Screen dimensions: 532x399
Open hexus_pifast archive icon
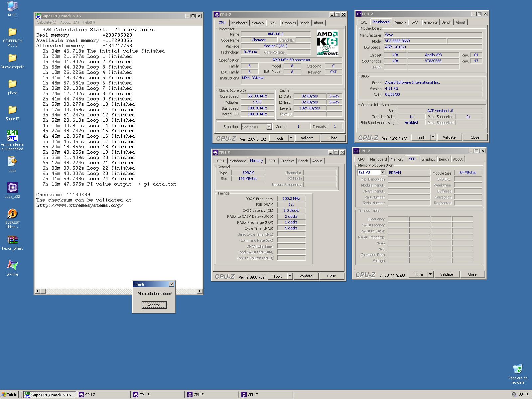[12, 239]
